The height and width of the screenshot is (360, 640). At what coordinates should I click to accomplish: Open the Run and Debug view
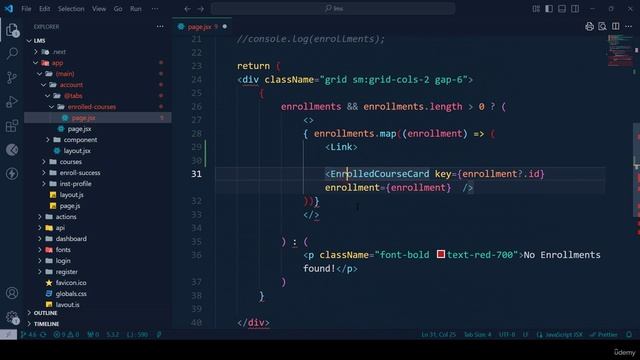click(x=12, y=102)
